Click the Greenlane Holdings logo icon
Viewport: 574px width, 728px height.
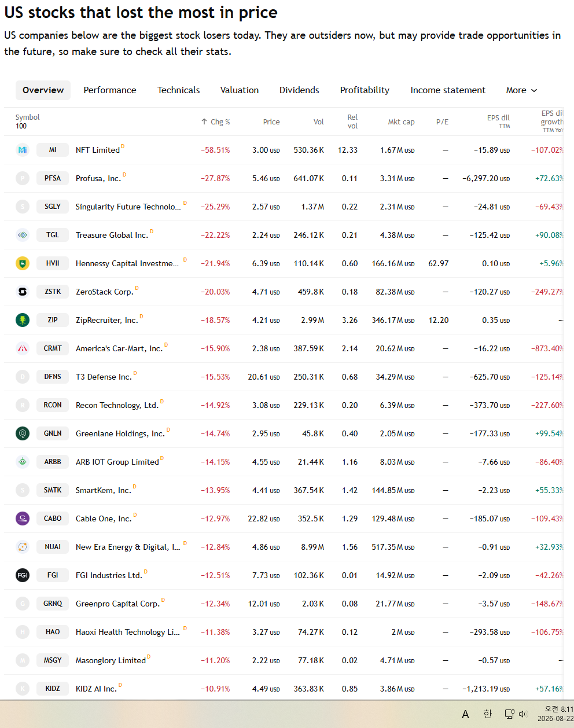coord(23,433)
